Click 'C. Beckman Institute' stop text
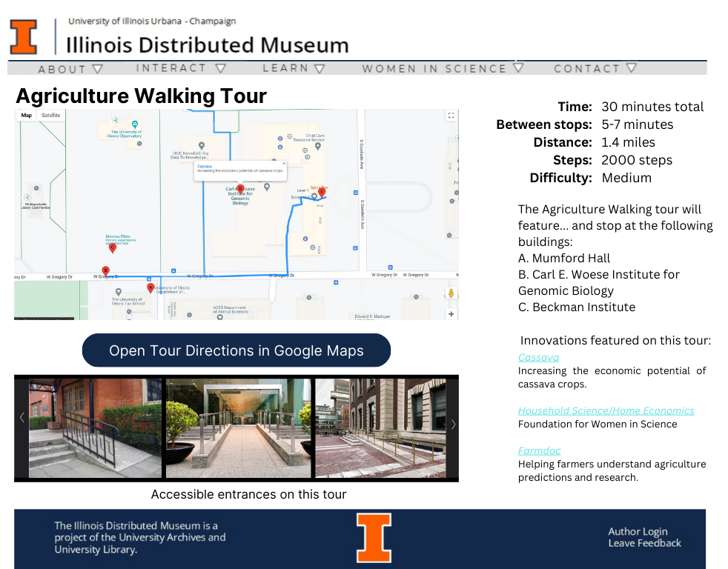This screenshot has height=569, width=728. (577, 307)
